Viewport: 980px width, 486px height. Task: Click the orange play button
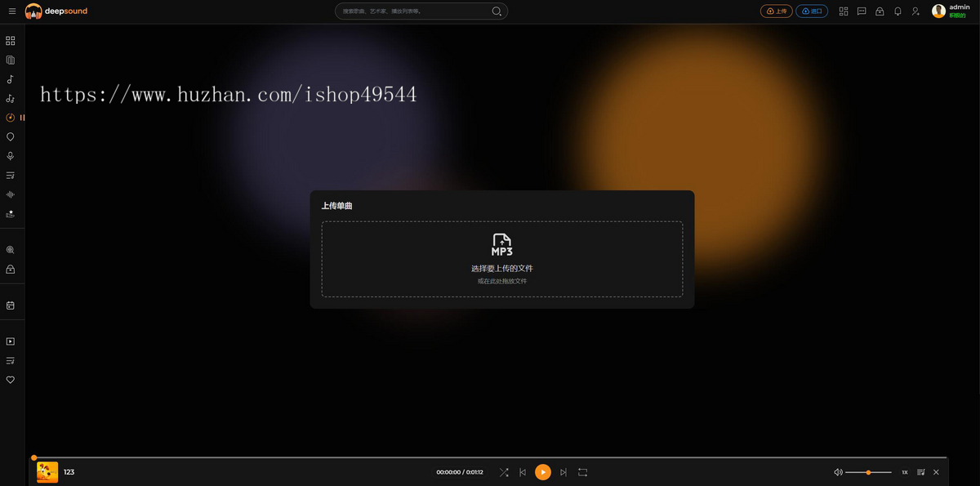pyautogui.click(x=543, y=472)
